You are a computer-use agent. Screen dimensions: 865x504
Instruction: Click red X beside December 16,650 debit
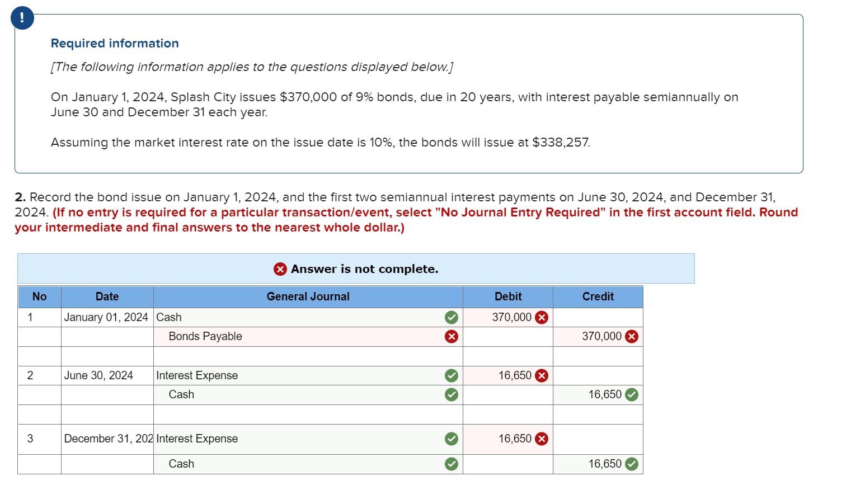pyautogui.click(x=541, y=439)
